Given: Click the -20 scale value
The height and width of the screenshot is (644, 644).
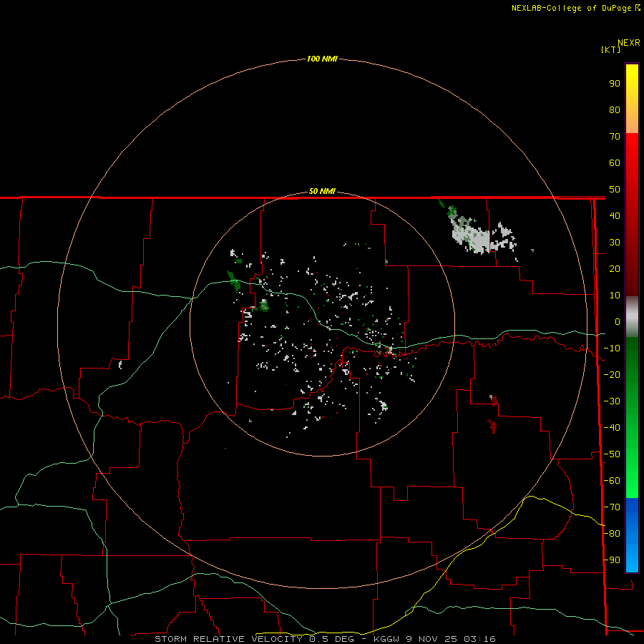Looking at the screenshot, I should click(x=612, y=374).
